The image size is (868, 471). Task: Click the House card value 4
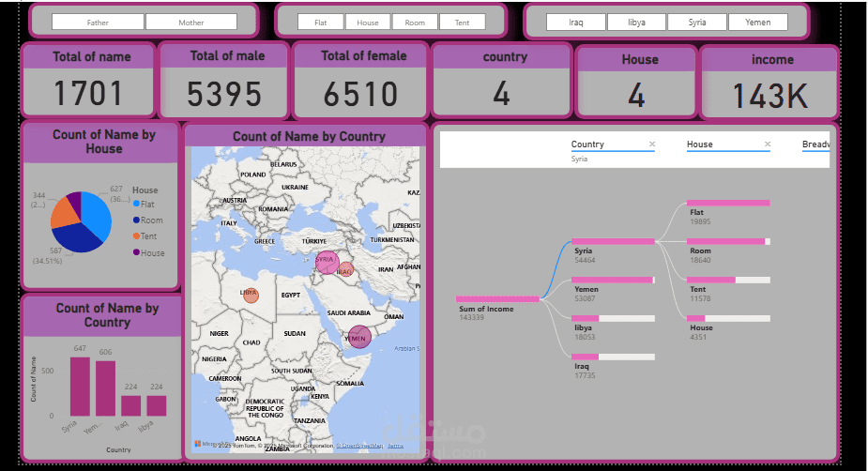click(x=636, y=96)
